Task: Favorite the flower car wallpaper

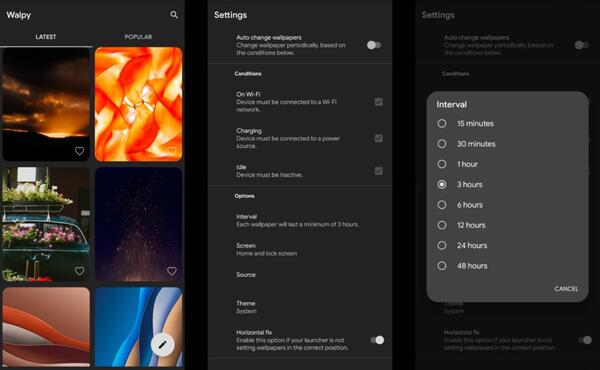Action: click(79, 271)
